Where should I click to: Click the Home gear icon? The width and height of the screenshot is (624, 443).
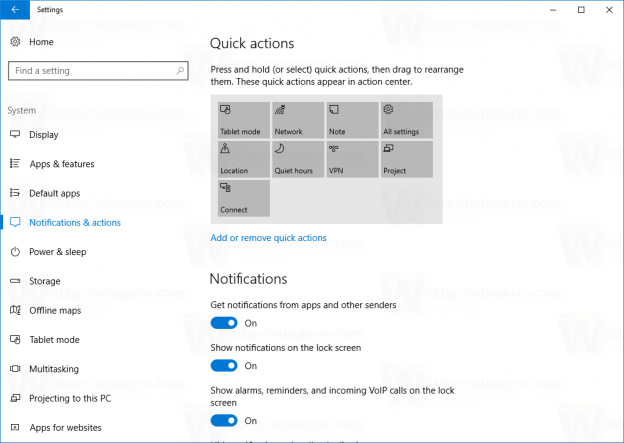pos(15,41)
